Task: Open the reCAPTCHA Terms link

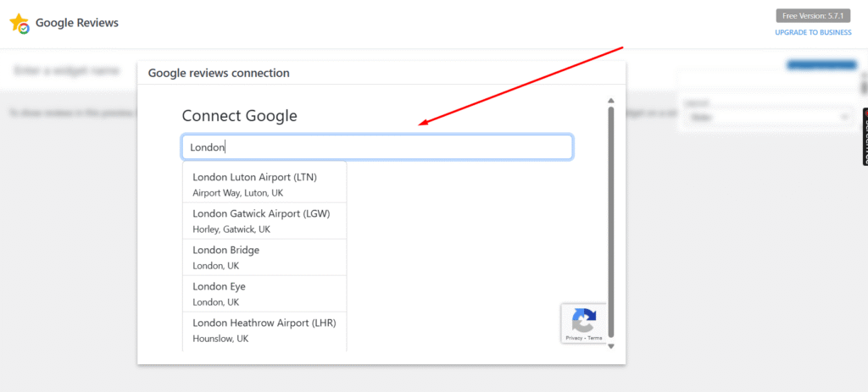Action: click(x=595, y=338)
